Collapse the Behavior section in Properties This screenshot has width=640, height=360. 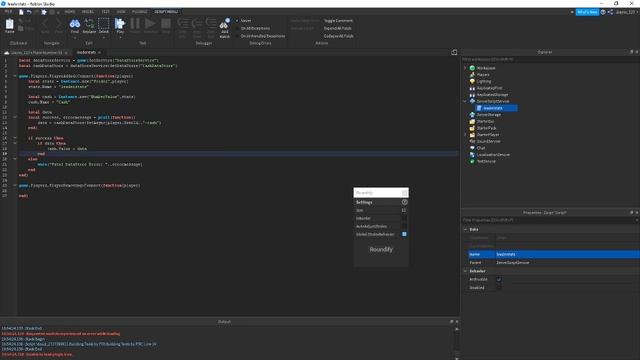tap(465, 271)
